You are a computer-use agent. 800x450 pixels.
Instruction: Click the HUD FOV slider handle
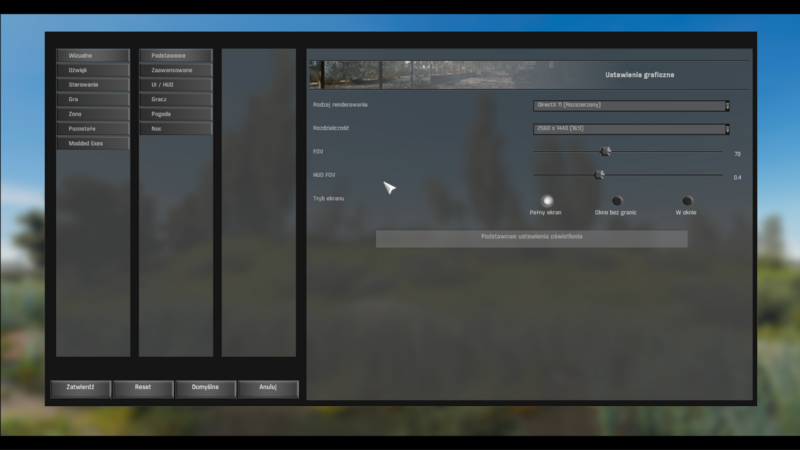600,174
